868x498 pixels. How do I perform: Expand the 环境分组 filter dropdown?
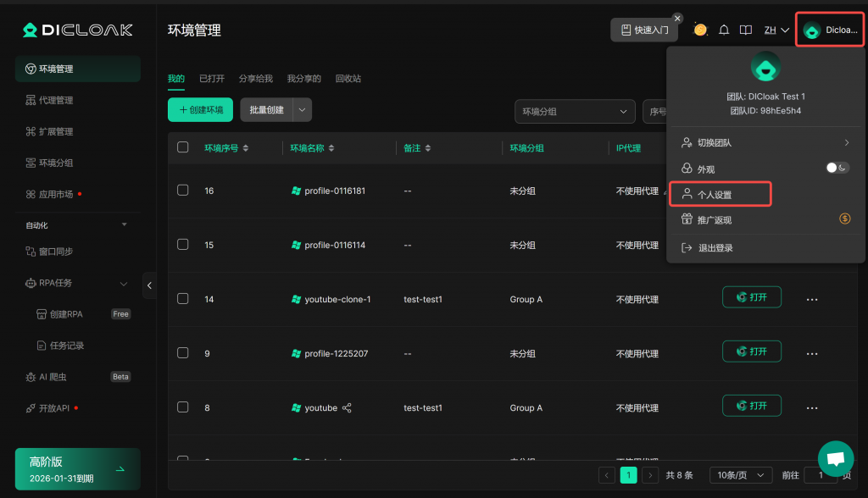point(575,111)
